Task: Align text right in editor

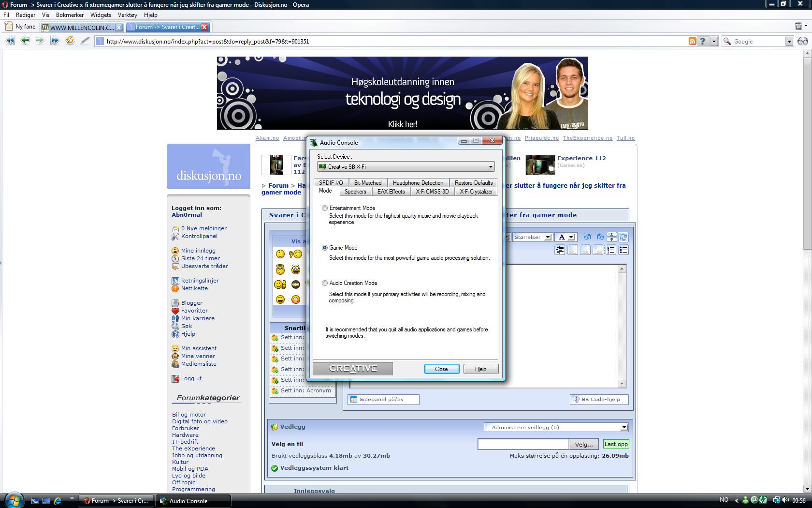Action: pos(598,250)
